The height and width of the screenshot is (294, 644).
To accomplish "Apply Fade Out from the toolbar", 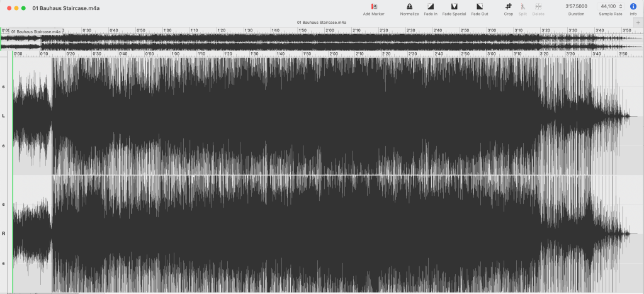I will tap(479, 6).
